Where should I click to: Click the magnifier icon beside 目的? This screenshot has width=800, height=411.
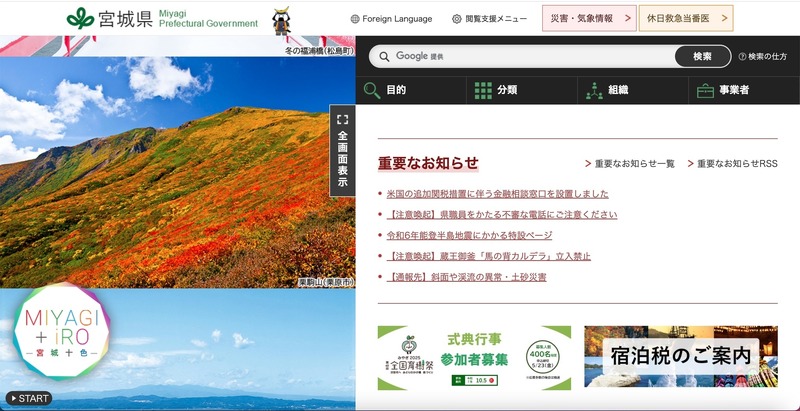(x=372, y=90)
